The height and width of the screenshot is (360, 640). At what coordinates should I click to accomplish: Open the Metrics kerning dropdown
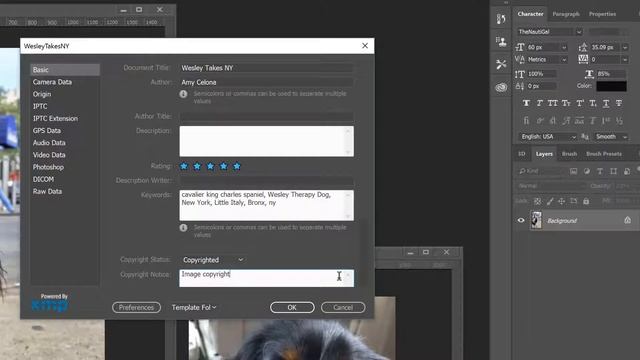[564, 60]
